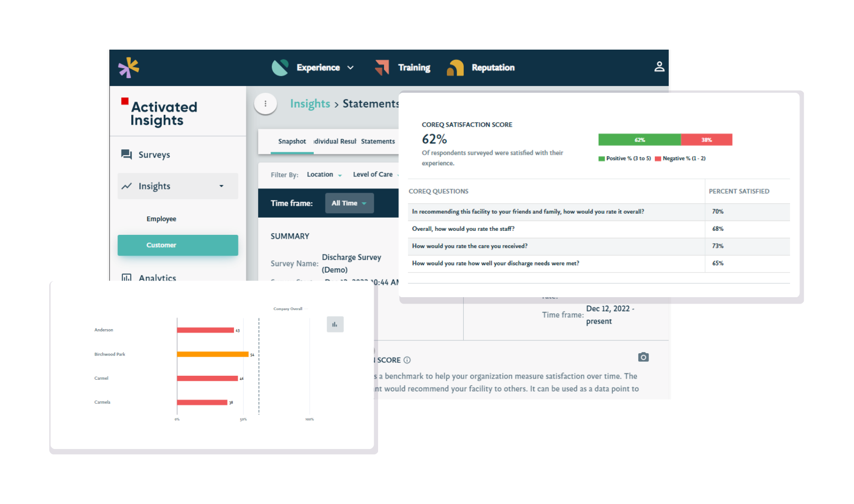Screen dimensions: 854x504
Task: Expand the Experience dropdown chevron
Action: tap(351, 68)
